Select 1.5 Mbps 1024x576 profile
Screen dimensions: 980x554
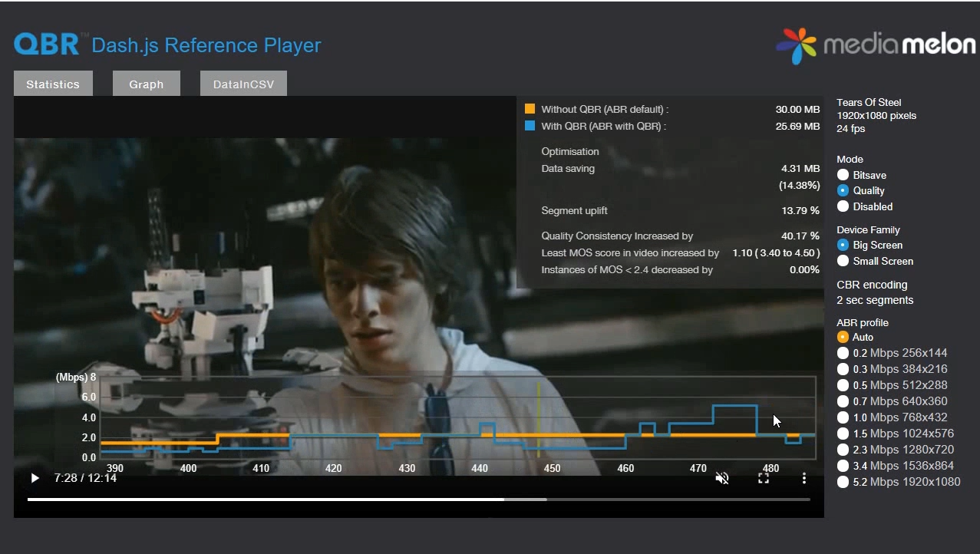pyautogui.click(x=843, y=434)
